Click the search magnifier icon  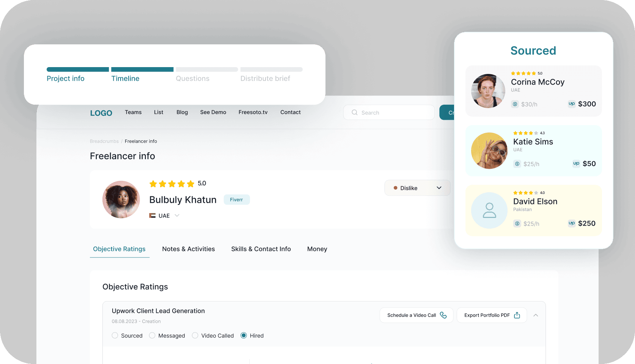point(355,113)
